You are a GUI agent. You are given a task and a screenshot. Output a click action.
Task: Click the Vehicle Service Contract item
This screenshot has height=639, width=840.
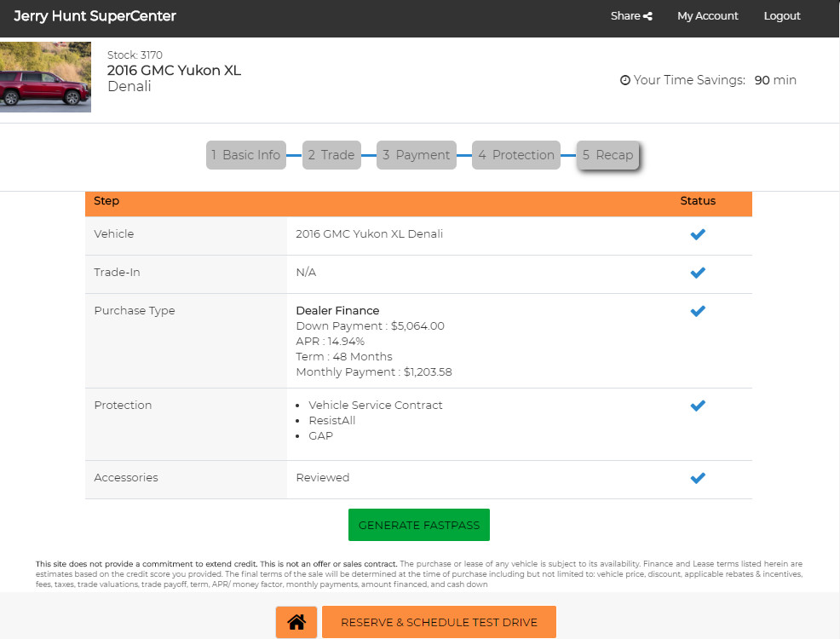point(376,406)
